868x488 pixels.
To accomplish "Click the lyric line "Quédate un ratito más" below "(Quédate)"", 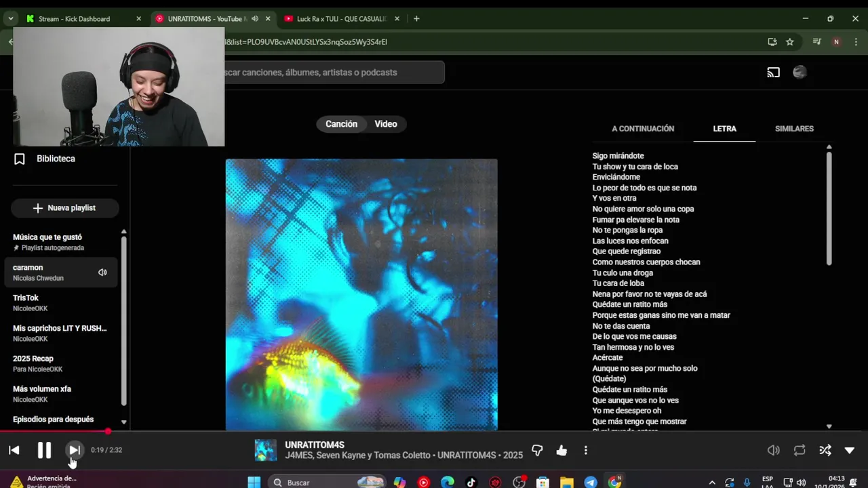I will point(629,390).
